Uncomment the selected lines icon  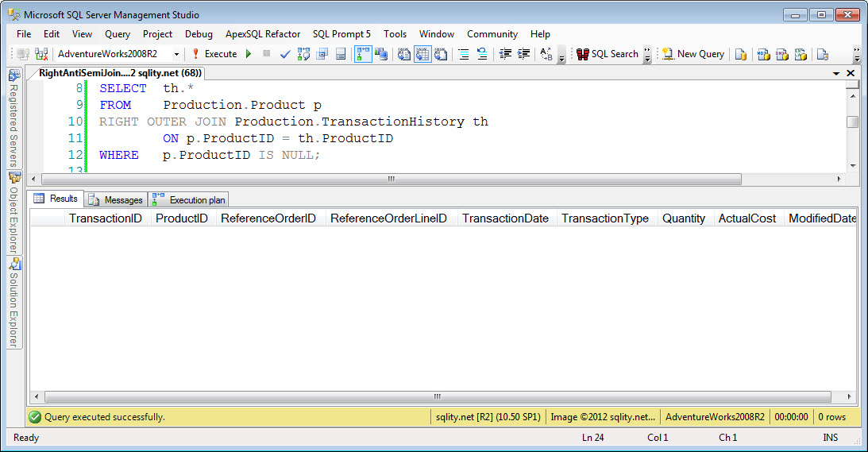click(482, 54)
